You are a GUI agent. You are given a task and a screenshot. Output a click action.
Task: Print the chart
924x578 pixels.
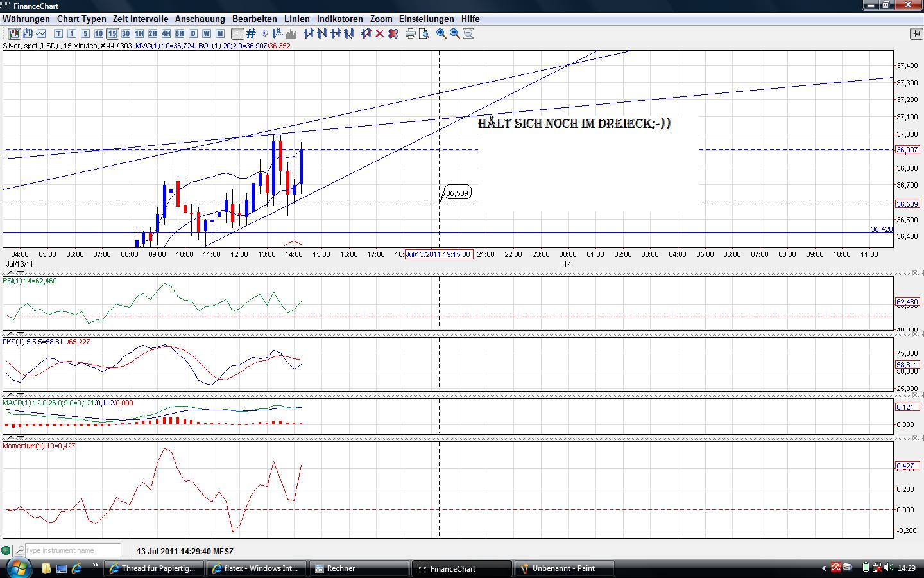point(411,33)
